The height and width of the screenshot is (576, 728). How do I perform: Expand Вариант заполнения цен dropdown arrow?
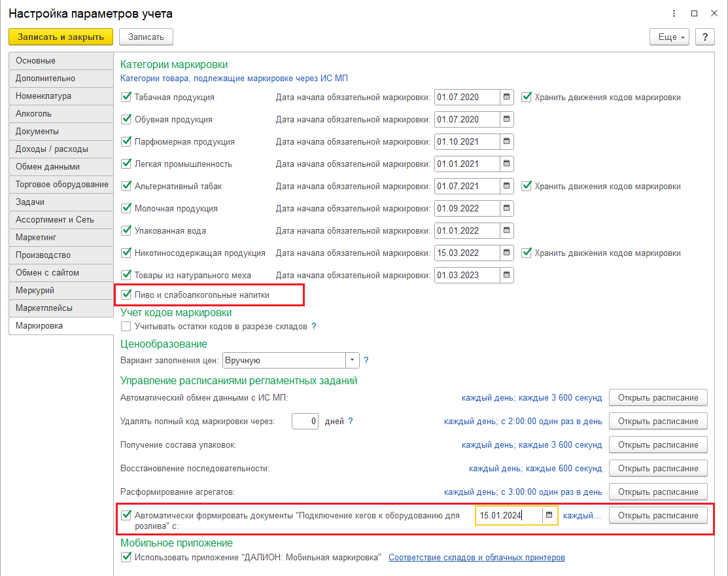353,360
